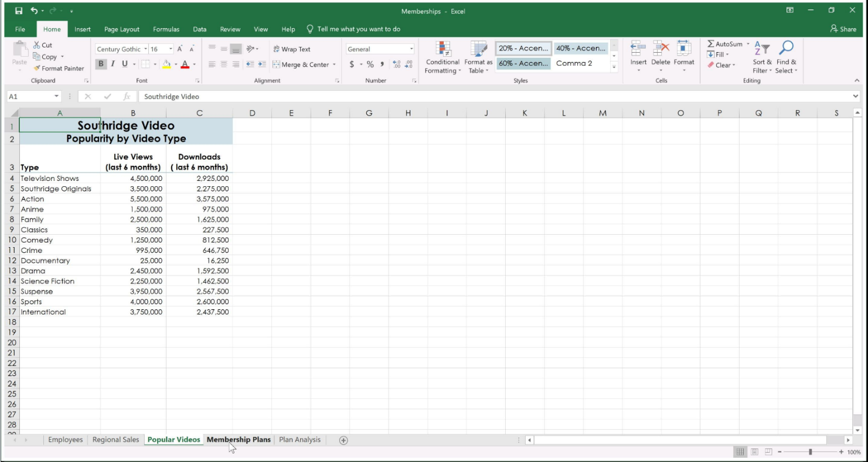Align text to the left
868x462 pixels.
click(x=213, y=64)
